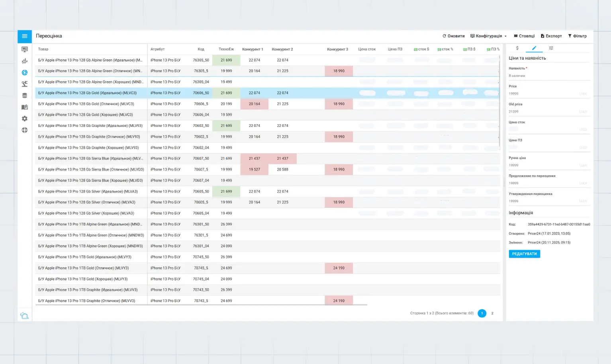Go to page 2 in pagination
The image size is (611, 364).
pyautogui.click(x=492, y=313)
